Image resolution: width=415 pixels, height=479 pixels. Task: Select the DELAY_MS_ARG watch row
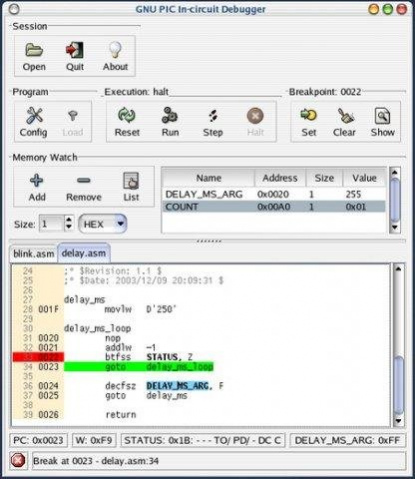coord(274,194)
